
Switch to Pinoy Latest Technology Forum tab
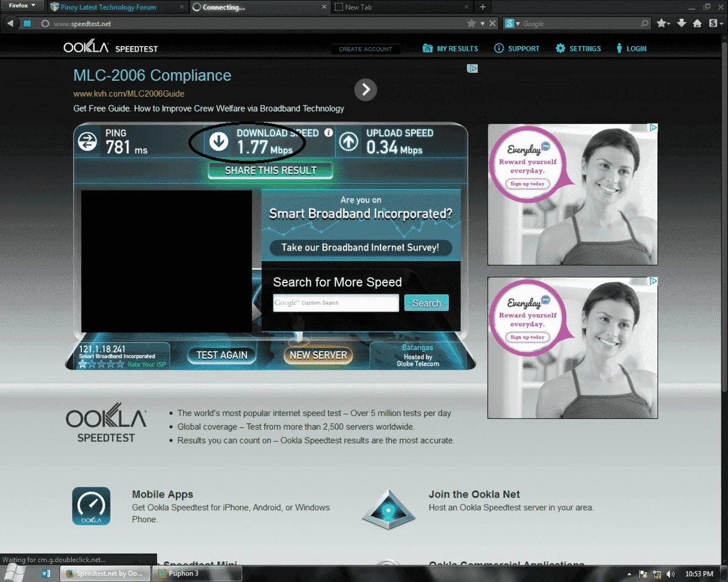click(x=116, y=7)
